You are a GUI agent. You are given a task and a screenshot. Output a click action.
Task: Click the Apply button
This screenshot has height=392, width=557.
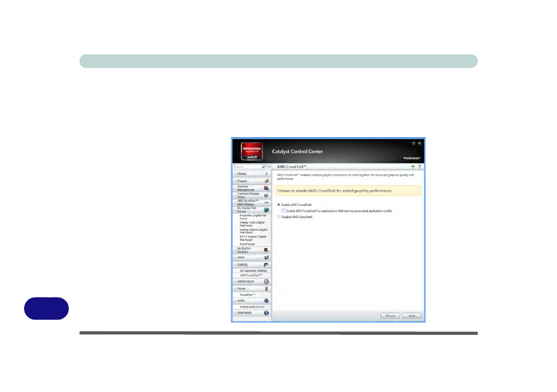pyautogui.click(x=412, y=316)
